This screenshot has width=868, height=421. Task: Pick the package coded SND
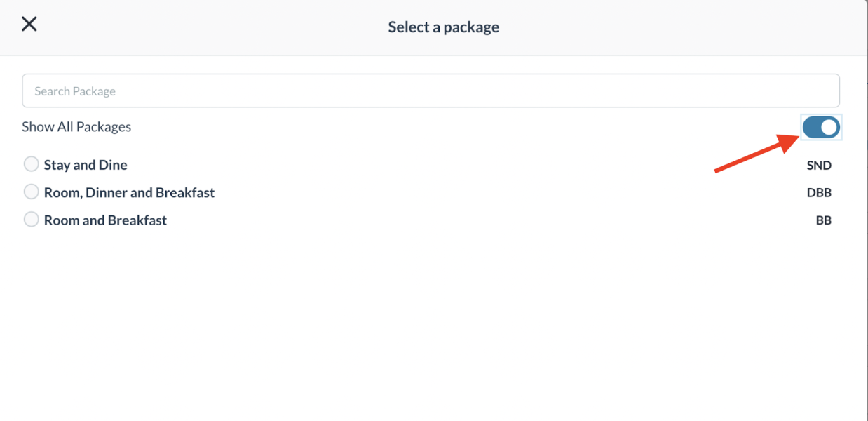[x=32, y=164]
